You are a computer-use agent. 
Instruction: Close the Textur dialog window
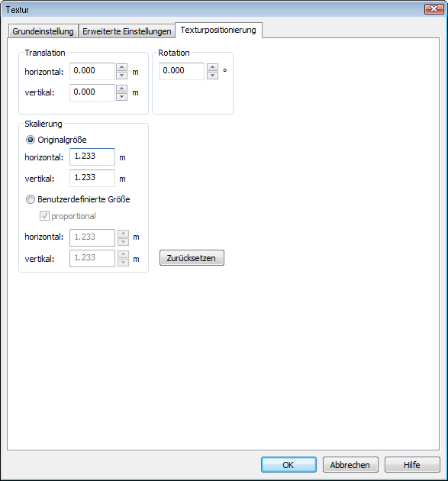coord(434,9)
